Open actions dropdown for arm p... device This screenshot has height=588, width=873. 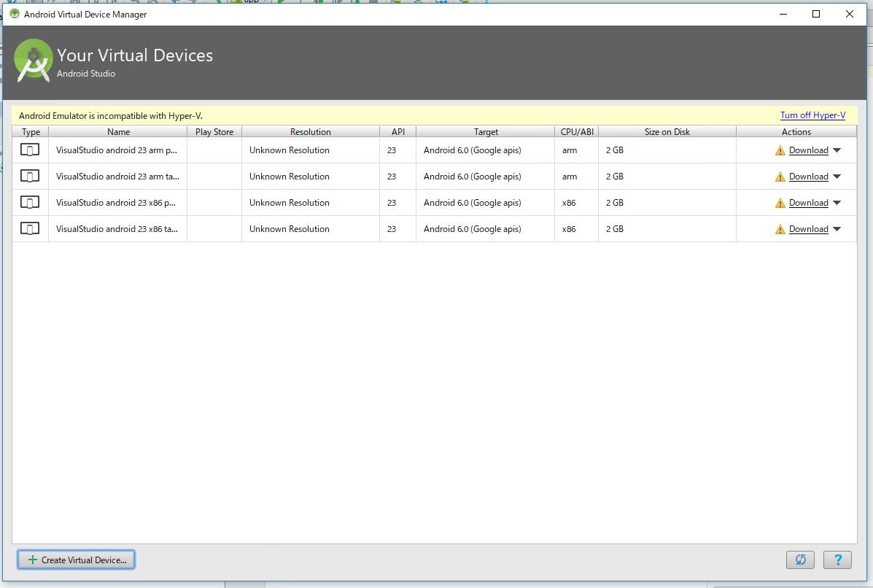[837, 150]
